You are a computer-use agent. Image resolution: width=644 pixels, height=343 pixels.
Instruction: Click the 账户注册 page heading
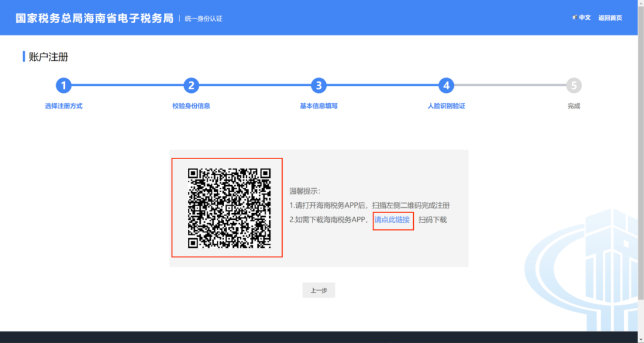coord(48,57)
